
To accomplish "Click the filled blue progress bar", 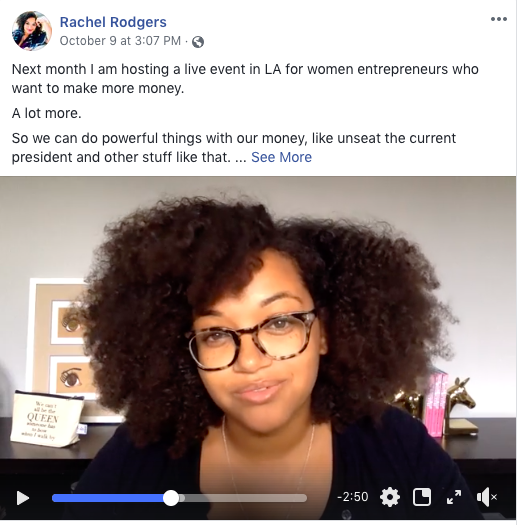I will pos(108,498).
